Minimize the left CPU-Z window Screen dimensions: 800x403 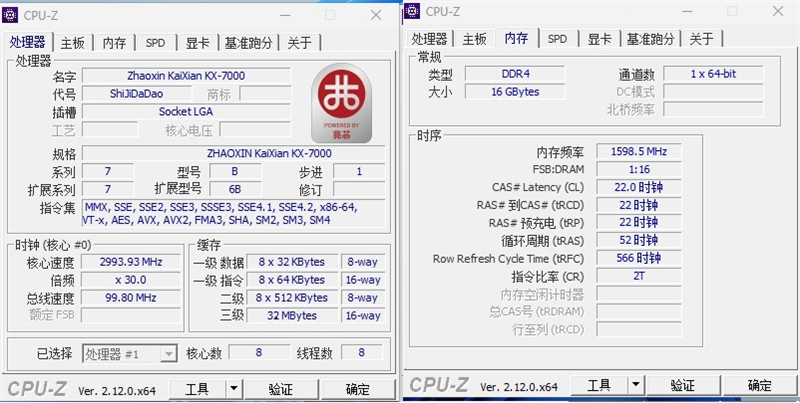tap(285, 15)
